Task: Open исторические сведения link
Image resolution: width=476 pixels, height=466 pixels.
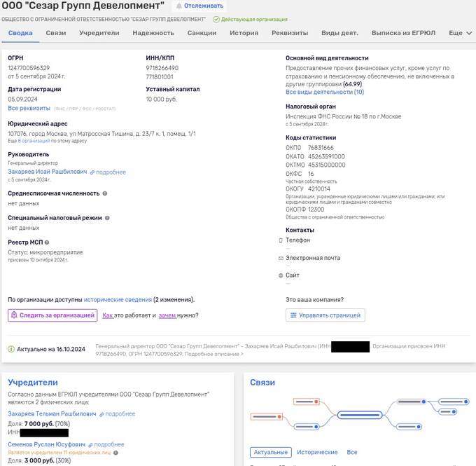Action: (x=118, y=300)
